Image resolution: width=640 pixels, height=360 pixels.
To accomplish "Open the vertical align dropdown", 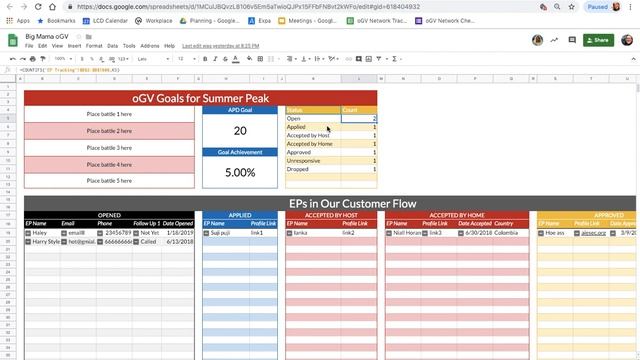I will (305, 59).
